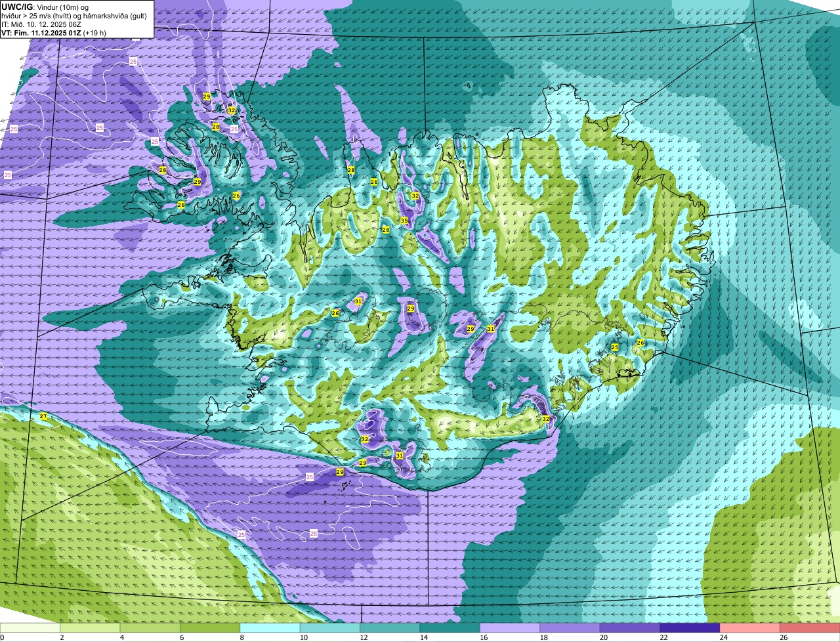Viewport: 840px width, 642px height.
Task: Click the title text "UWC/IG: Vindur (10m) og"
Action: (45, 7)
